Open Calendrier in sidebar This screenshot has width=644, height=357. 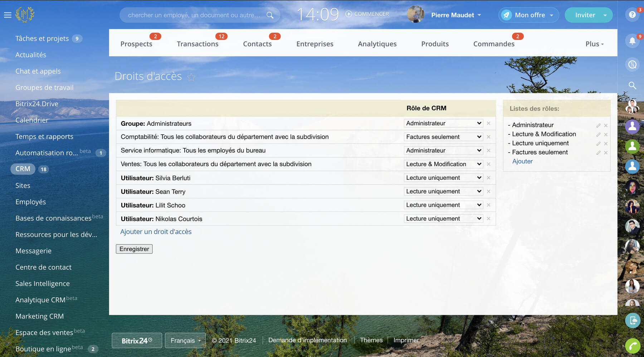click(32, 120)
